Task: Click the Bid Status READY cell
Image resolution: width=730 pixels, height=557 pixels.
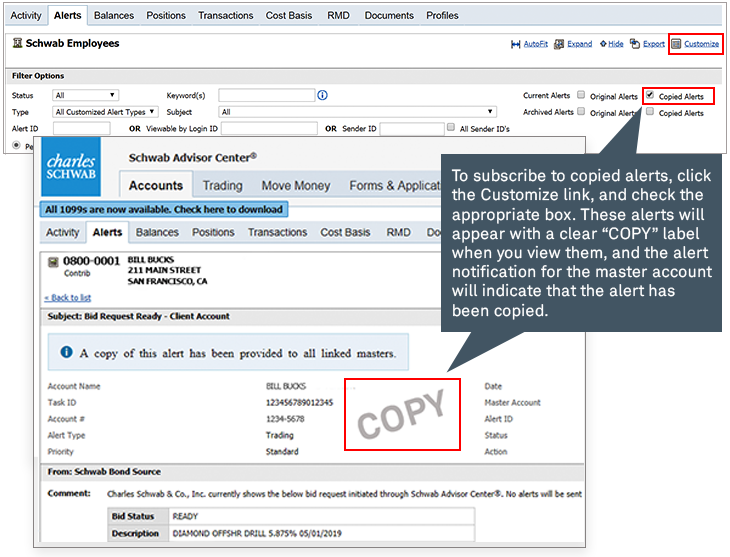Action: (321, 516)
